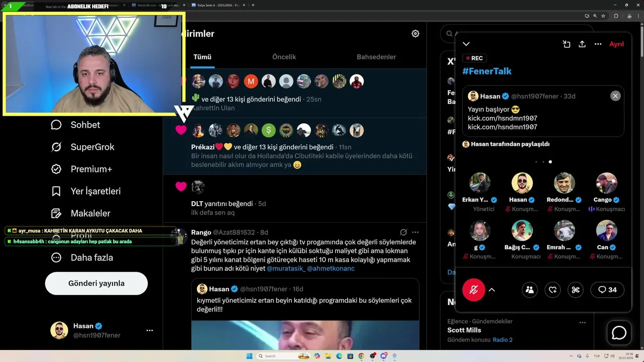Toggle the red microphone mute button
644x362 pixels.
point(473,290)
